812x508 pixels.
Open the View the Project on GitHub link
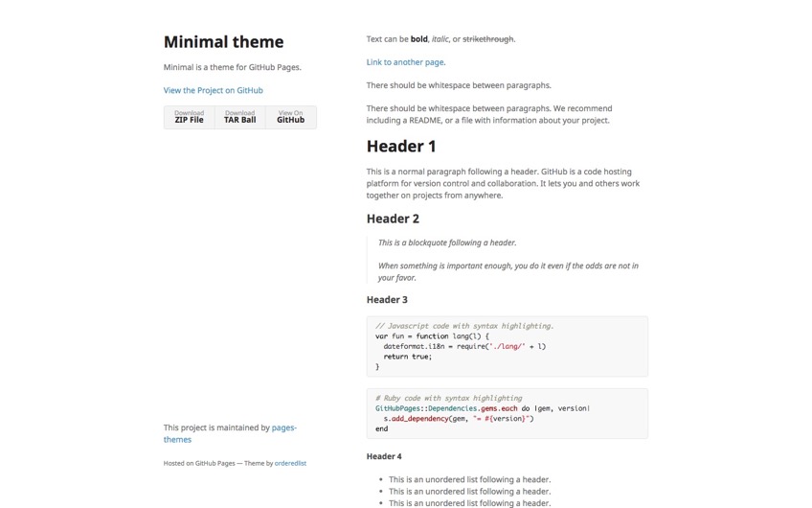(213, 90)
